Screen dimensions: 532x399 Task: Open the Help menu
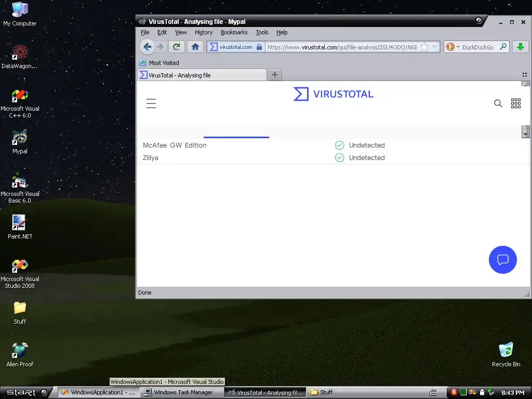[282, 32]
